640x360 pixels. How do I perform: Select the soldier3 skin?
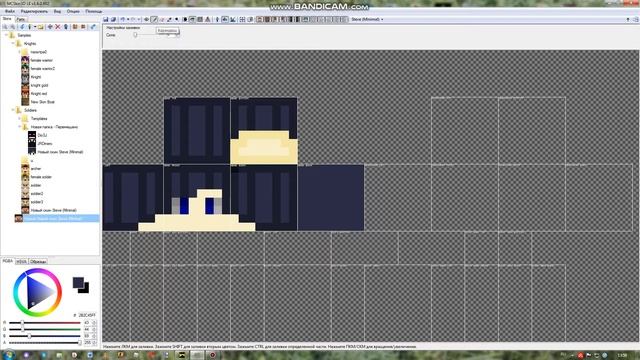click(x=37, y=202)
